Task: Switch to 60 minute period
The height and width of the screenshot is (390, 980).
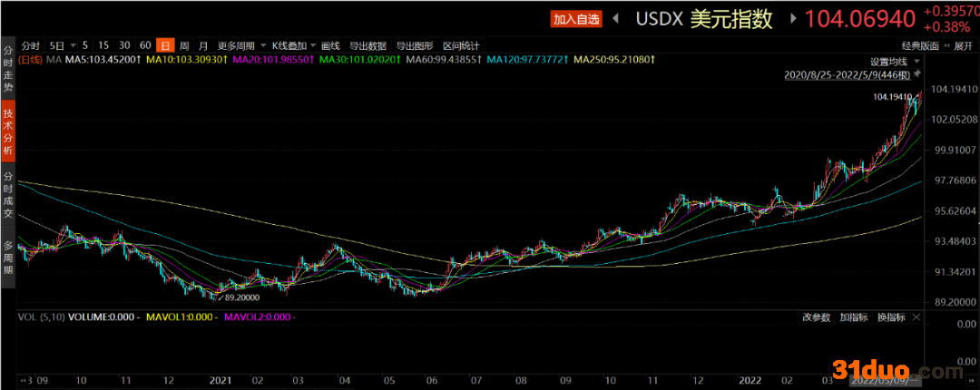Action: 145,45
